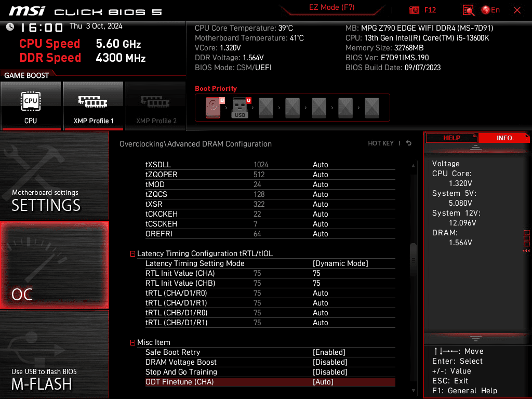Click the Overclocking\Advanced DRAM Configuration breadcrumb
The image size is (532, 399).
tap(195, 144)
